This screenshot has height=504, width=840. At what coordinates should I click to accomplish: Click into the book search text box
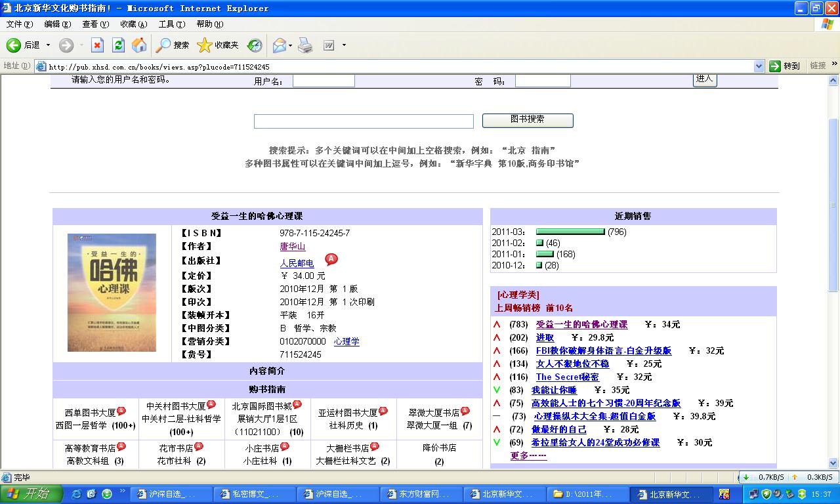(x=364, y=121)
